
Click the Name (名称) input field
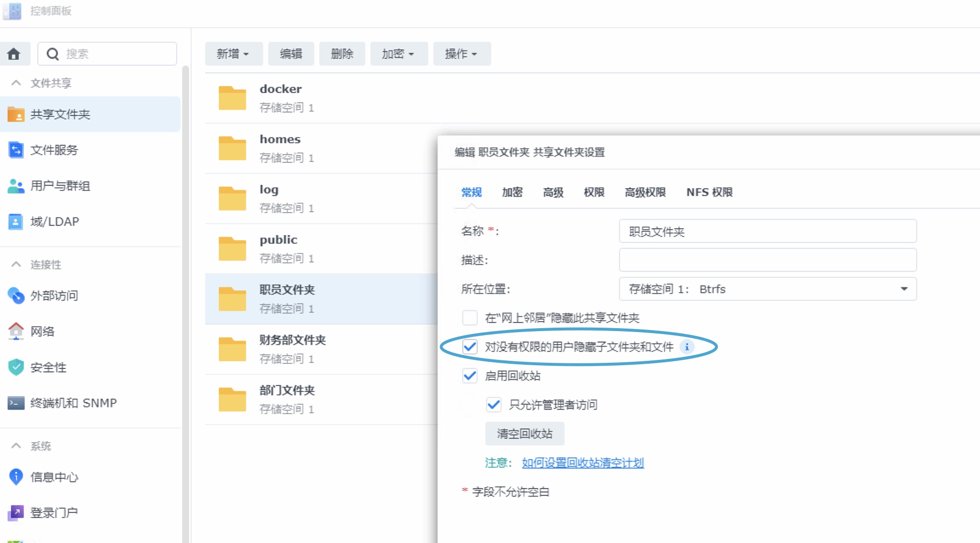point(768,231)
